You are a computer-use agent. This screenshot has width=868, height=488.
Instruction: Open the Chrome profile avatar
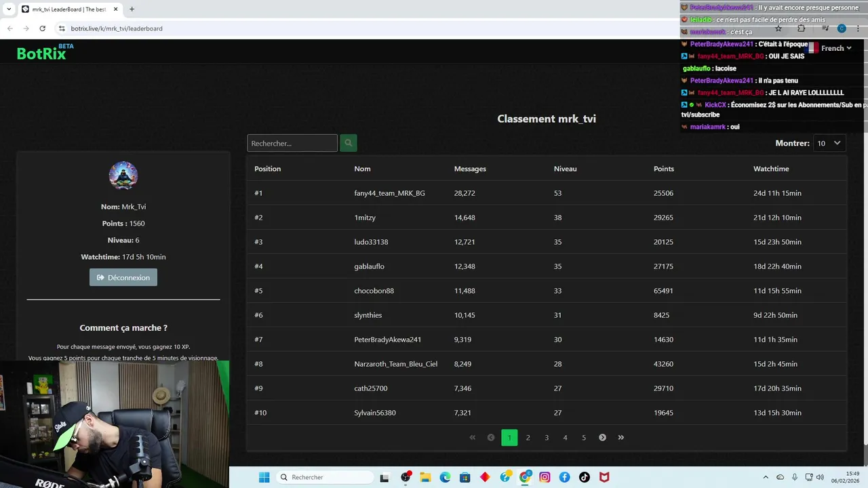[x=842, y=28]
